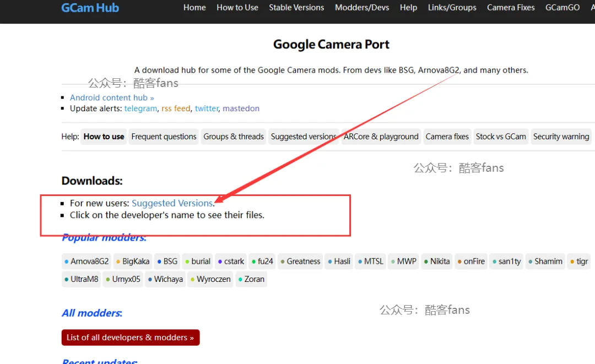Open the burial modder tag
The height and width of the screenshot is (364, 595).
[x=198, y=261]
